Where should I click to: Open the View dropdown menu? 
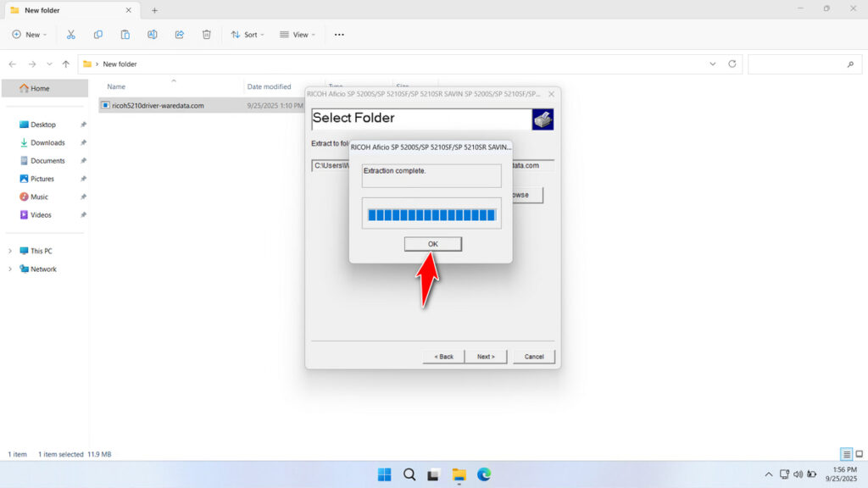(x=298, y=34)
